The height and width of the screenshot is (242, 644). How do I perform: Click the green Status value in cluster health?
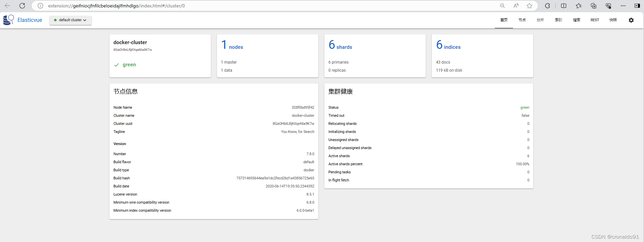[525, 108]
